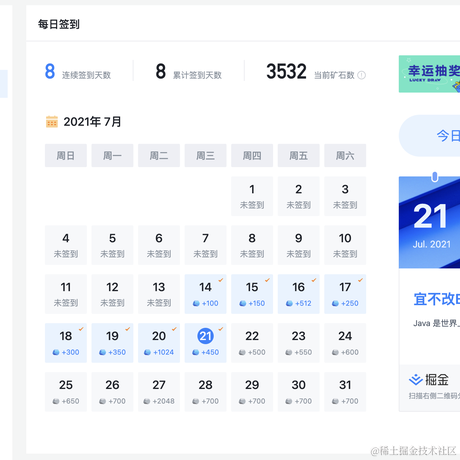Click the ore icon beside +350 on day 19

click(x=103, y=352)
